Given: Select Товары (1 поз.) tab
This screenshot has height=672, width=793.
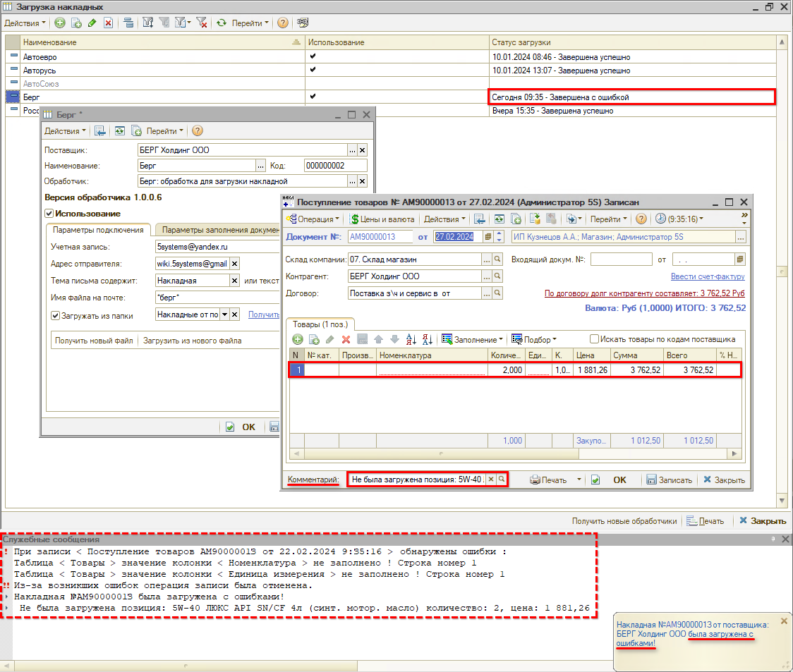Looking at the screenshot, I should (320, 324).
